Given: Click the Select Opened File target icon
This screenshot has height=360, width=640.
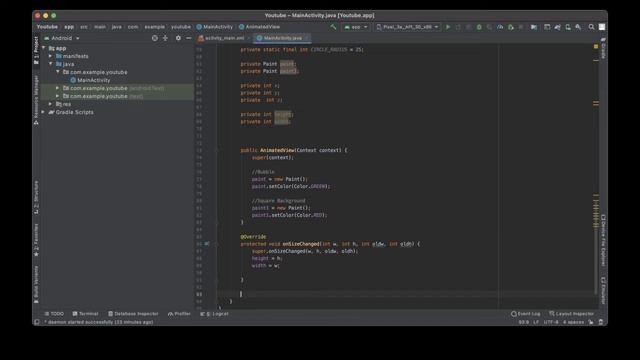Looking at the screenshot, I should (x=155, y=38).
